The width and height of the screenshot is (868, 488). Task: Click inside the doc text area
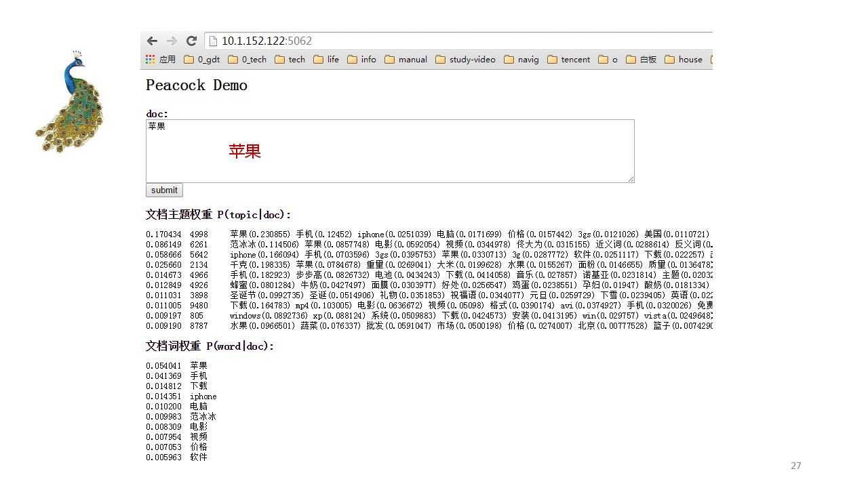point(390,151)
